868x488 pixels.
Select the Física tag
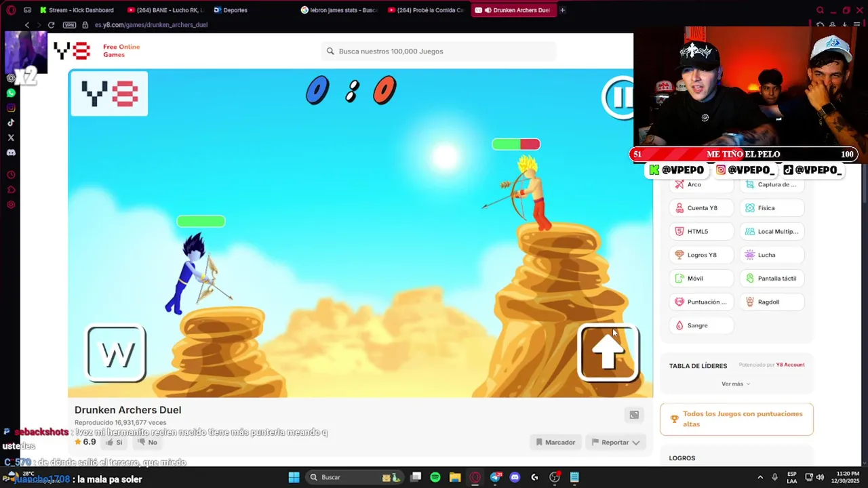coord(772,208)
